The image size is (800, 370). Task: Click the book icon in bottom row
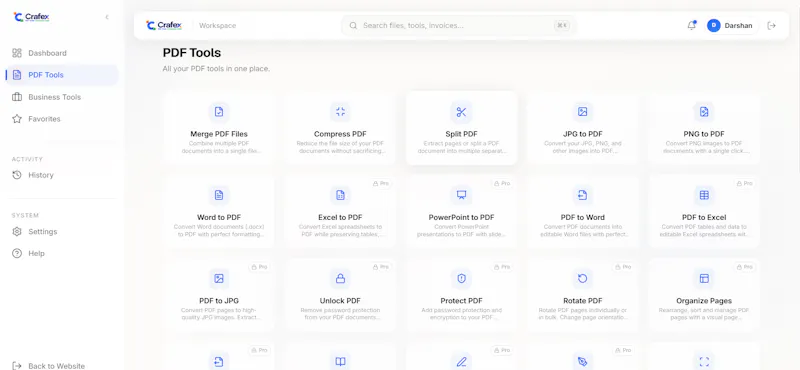(340, 362)
